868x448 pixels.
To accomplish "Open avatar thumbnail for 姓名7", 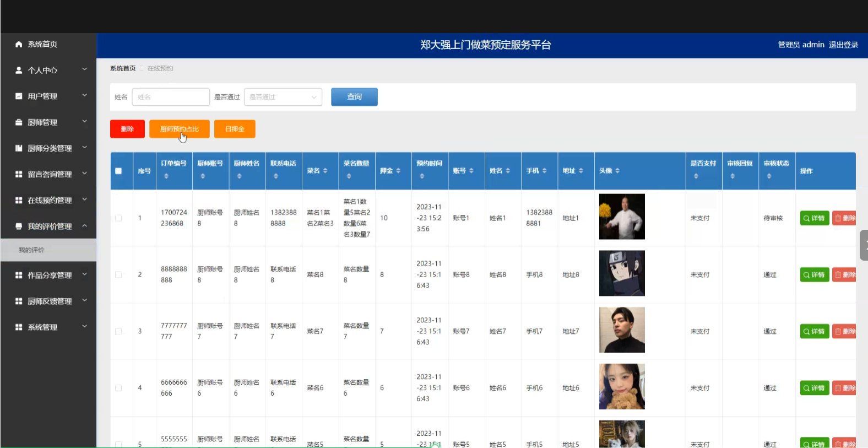I will click(622, 330).
